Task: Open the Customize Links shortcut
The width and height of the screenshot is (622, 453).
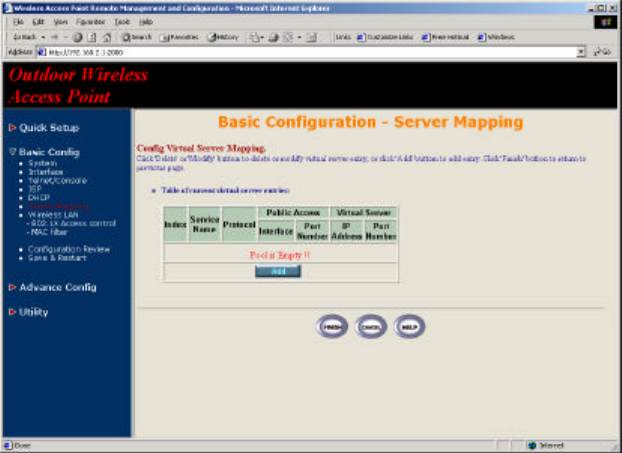Action: pyautogui.click(x=385, y=37)
